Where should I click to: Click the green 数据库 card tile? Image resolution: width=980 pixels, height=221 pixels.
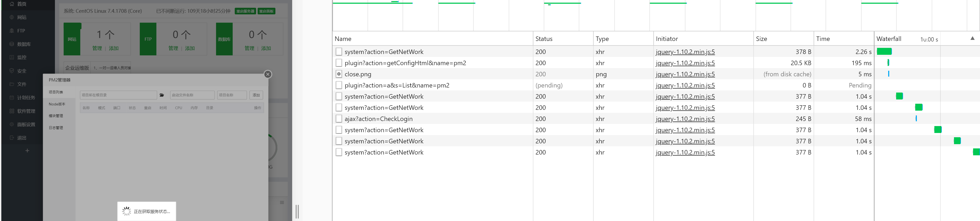(x=224, y=39)
